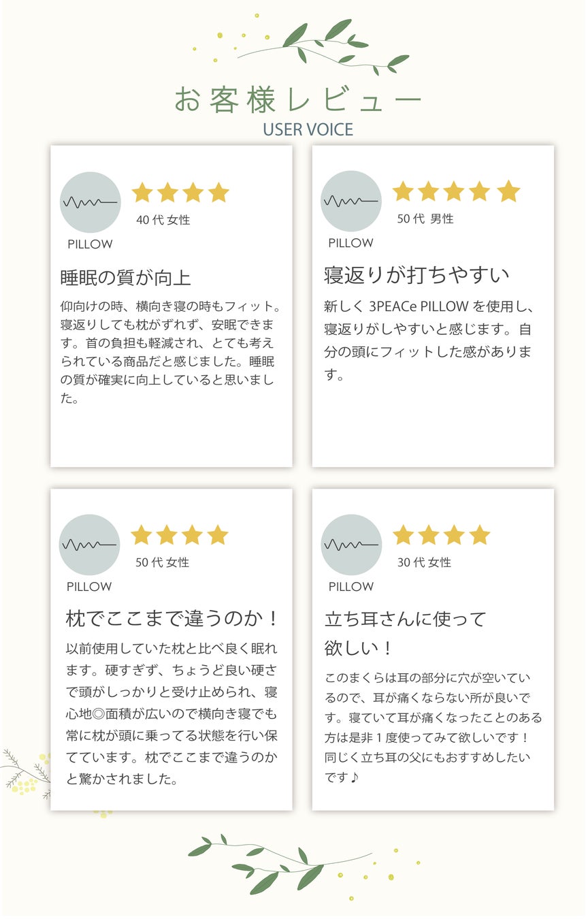Select the 枕でここまで違うのか！ review title
Viewport: 588px width, 919px height.
(173, 619)
